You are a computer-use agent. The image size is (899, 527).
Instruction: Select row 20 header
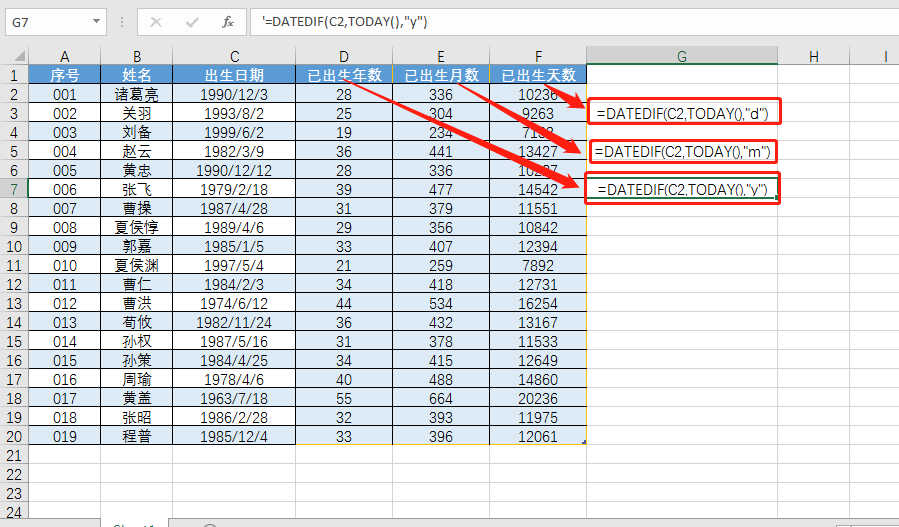14,436
